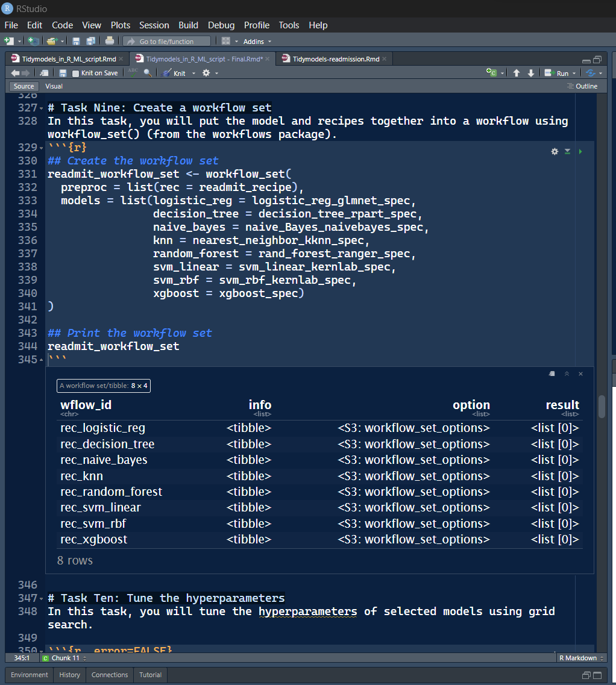616x685 pixels.
Task: Click the Create a project icon
Action: [33, 41]
